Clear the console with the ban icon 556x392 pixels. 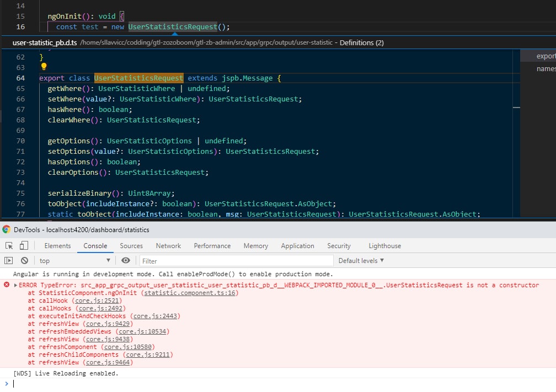coord(24,261)
